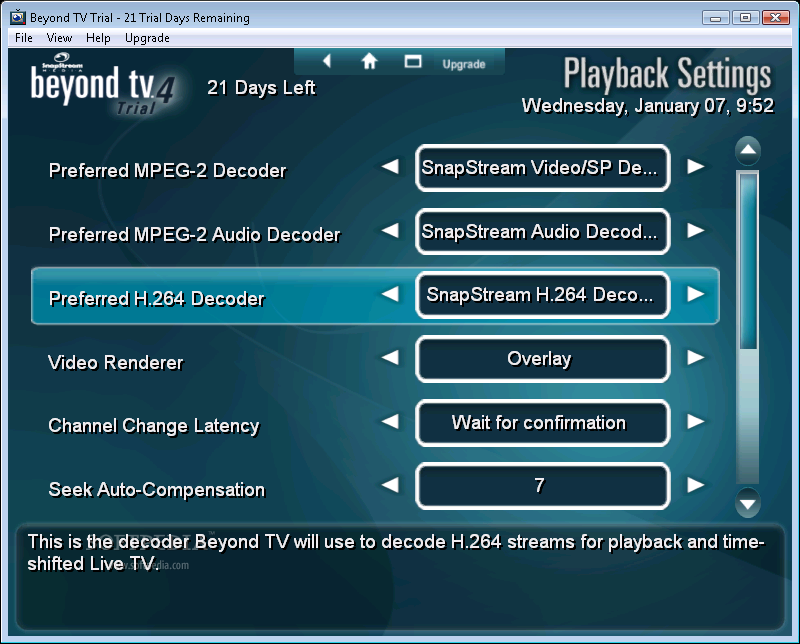Click the 21 Days Left text
This screenshot has height=644, width=800.
coord(261,88)
